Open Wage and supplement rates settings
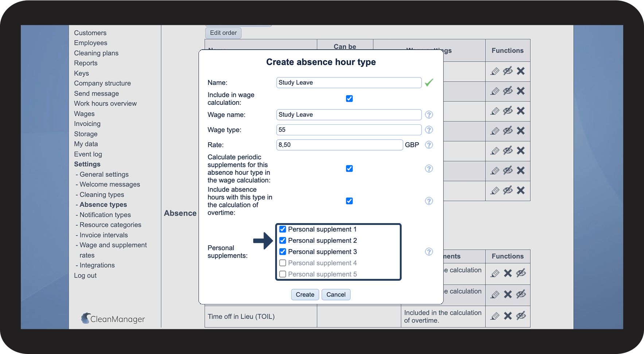 pos(113,245)
